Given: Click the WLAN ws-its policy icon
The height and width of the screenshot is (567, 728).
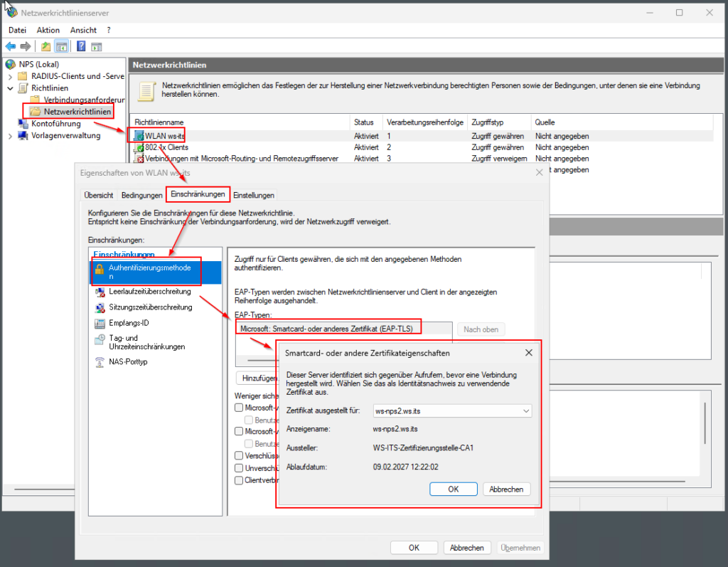Looking at the screenshot, I should click(139, 136).
